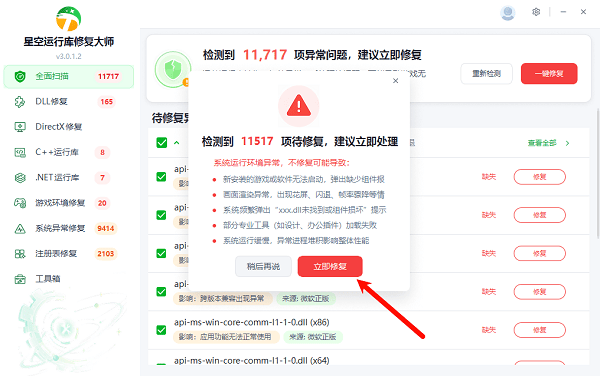Open the 查看全部 link
Screen dimensions: 600x376
[x=542, y=143]
